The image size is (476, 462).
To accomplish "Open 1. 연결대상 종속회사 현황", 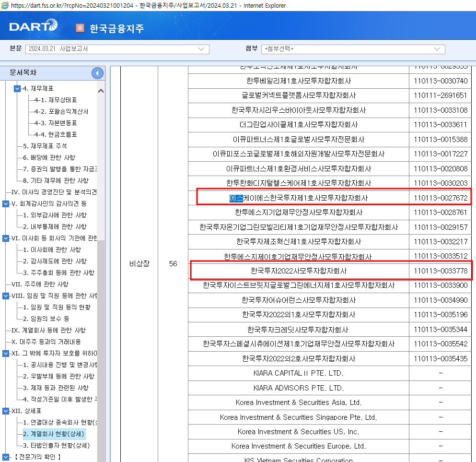I will click(60, 423).
